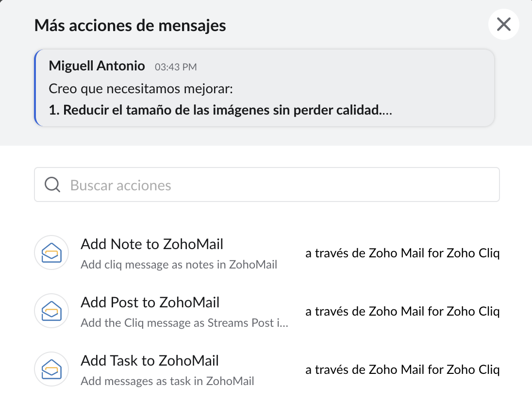Click 'Add messages as task in ZohoMail' text
Viewport: 532px width, 403px height.
pyautogui.click(x=167, y=382)
